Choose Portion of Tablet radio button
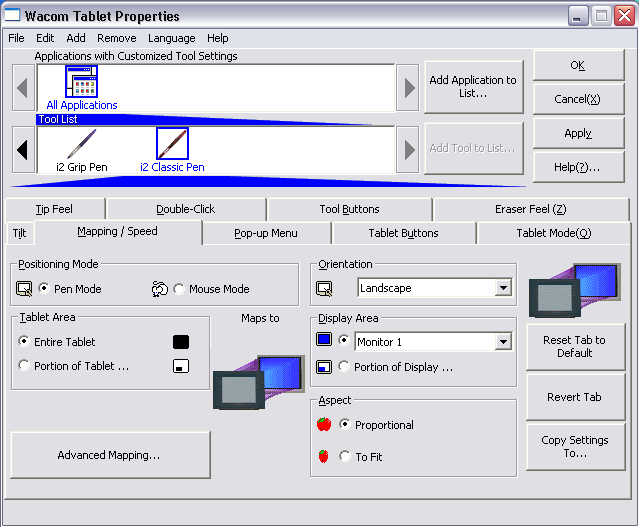Image resolution: width=639 pixels, height=527 pixels. pyautogui.click(x=24, y=365)
